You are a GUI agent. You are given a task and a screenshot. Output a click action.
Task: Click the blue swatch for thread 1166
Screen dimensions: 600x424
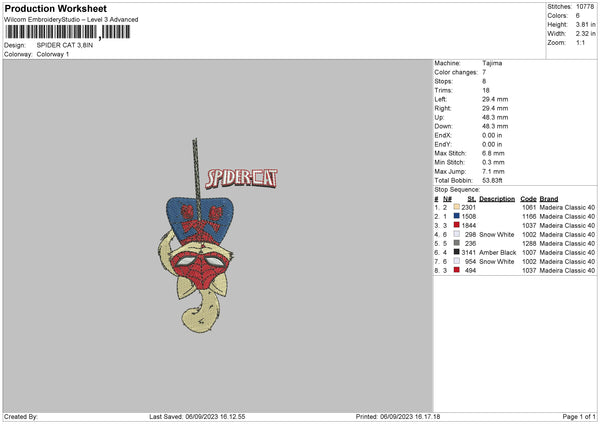pyautogui.click(x=456, y=216)
